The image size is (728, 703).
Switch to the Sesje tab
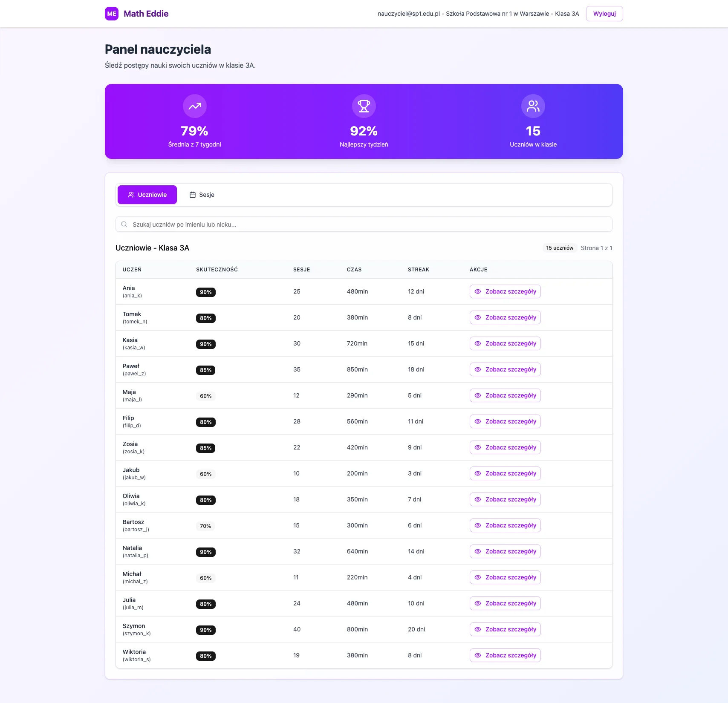pos(202,194)
